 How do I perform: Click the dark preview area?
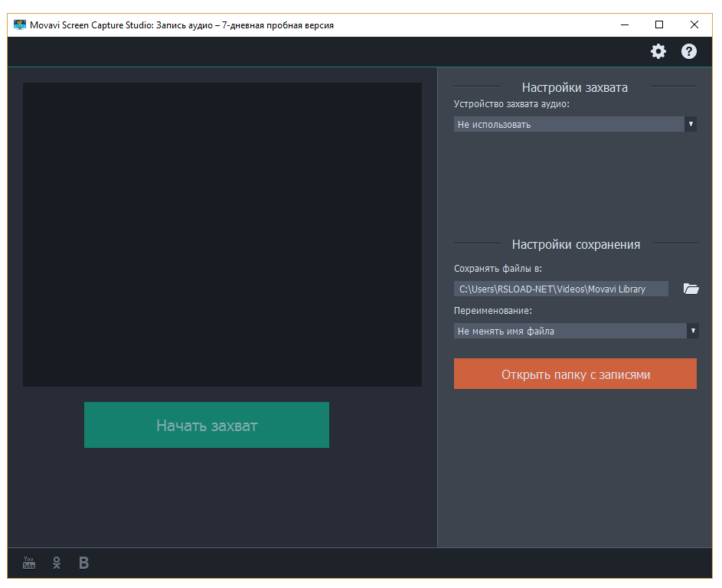coord(222,234)
